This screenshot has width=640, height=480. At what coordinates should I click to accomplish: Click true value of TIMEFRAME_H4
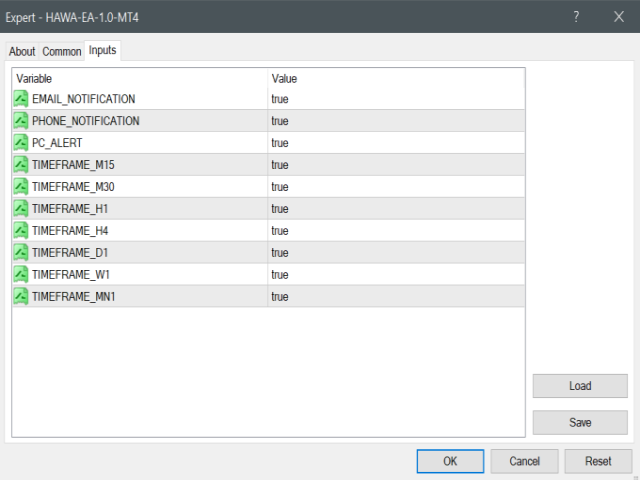(280, 231)
